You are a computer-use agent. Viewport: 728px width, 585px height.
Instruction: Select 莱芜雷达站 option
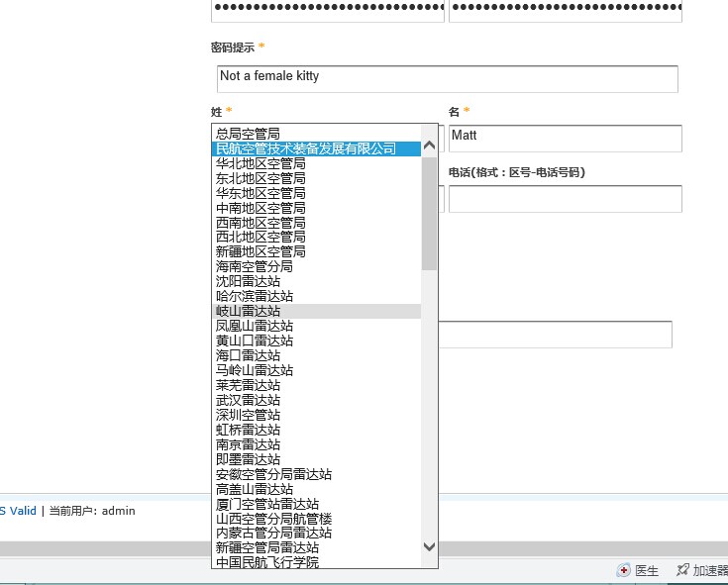tap(316, 385)
